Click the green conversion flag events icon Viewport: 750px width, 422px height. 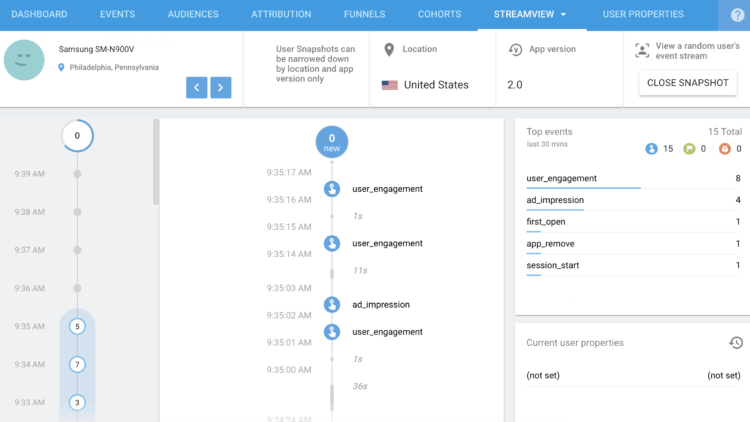[x=689, y=149]
